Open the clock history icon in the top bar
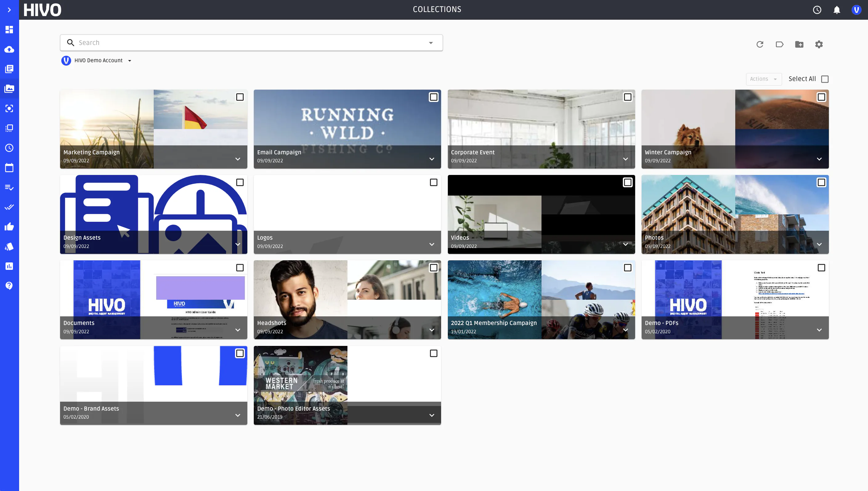The image size is (868, 491). point(817,10)
